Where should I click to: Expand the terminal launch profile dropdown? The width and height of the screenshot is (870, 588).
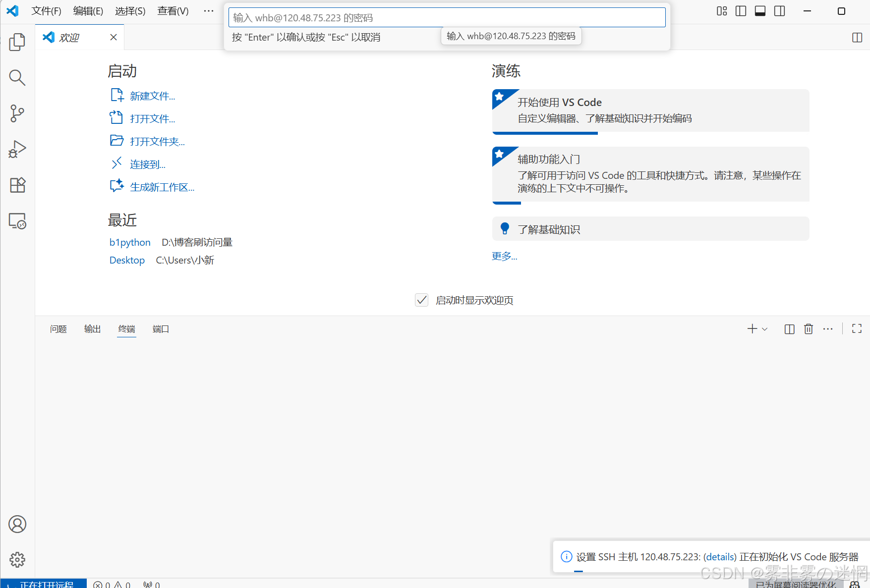coord(765,329)
